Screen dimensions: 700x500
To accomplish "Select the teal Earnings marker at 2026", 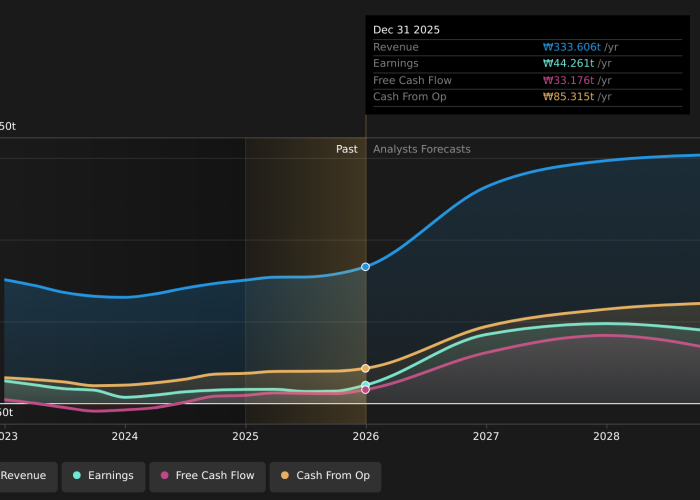I will [366, 385].
